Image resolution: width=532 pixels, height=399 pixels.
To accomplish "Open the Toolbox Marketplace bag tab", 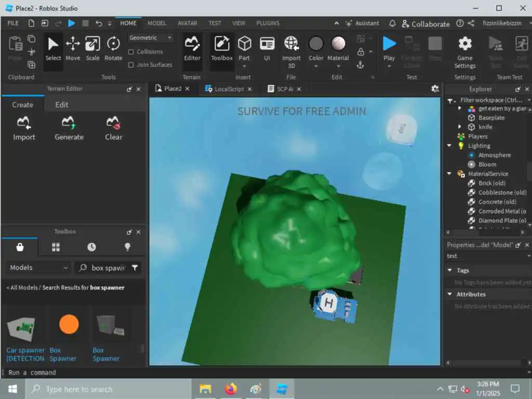I will click(20, 247).
